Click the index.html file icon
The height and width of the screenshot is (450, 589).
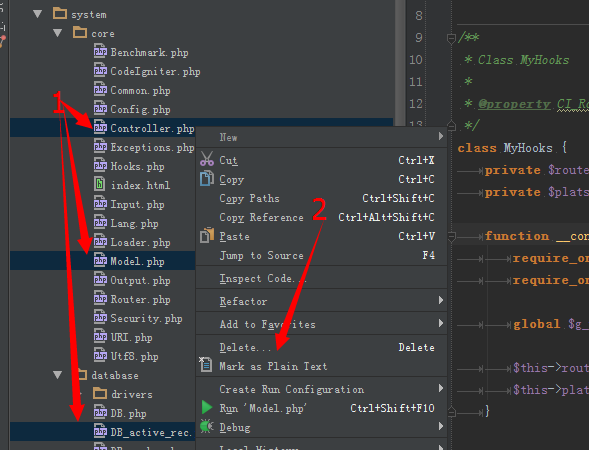click(x=100, y=184)
